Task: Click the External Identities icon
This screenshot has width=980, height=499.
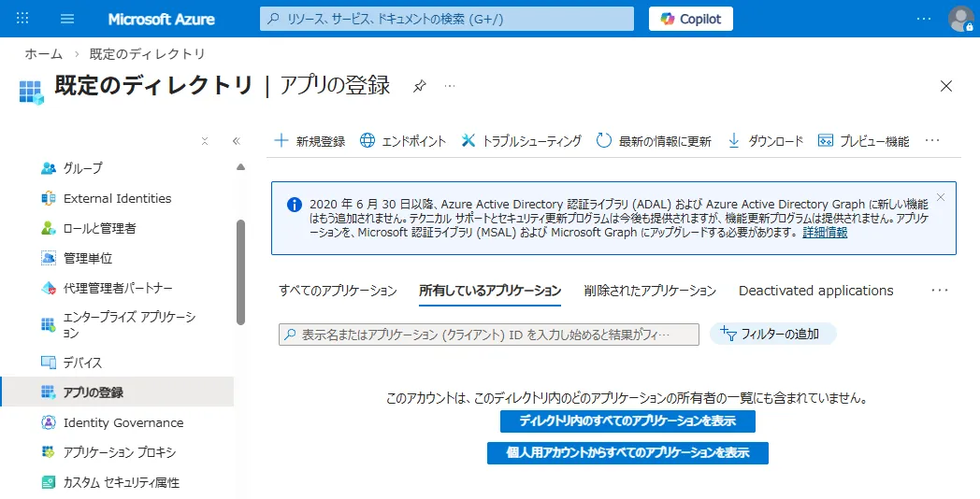Action: click(x=49, y=199)
